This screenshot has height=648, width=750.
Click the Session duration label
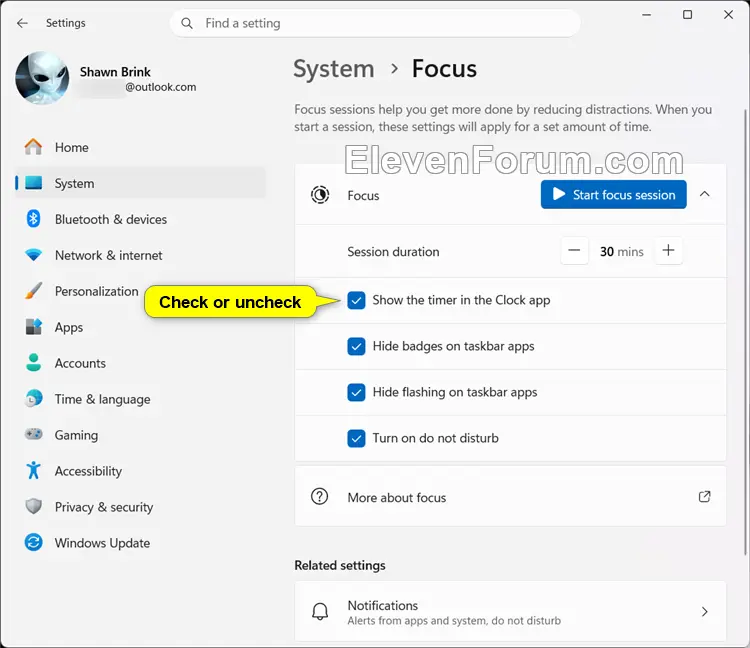point(393,252)
